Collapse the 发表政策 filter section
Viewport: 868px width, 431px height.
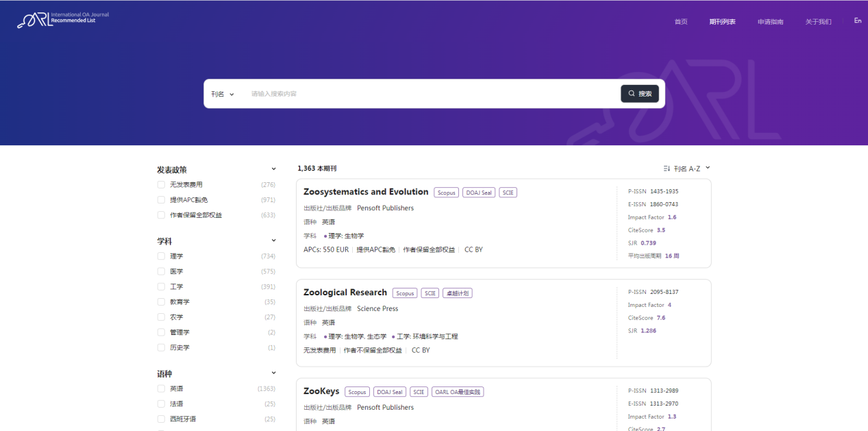(274, 169)
